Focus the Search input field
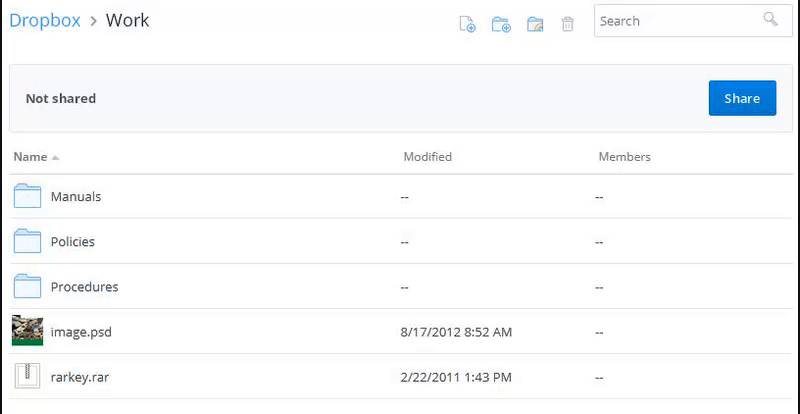800x414 pixels. point(675,20)
